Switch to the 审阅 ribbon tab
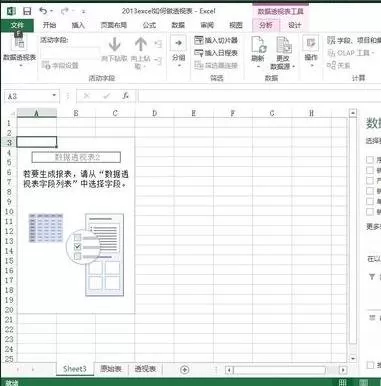Image resolution: width=381 pixels, height=386 pixels. point(207,25)
